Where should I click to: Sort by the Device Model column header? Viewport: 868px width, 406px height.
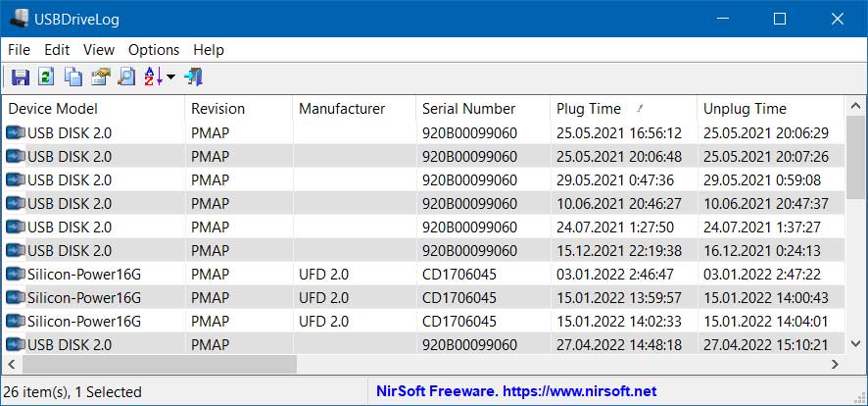(93, 109)
